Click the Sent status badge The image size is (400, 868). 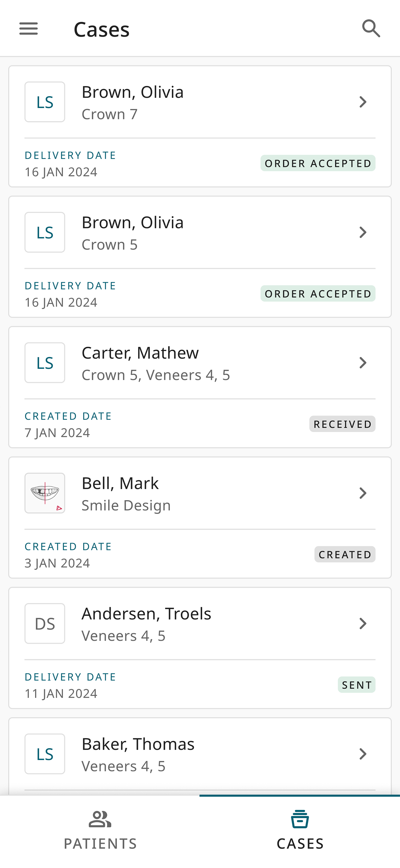tap(357, 685)
